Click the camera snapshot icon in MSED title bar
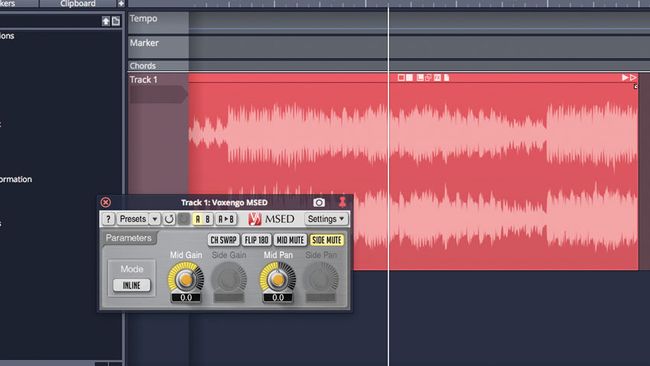This screenshot has width=650, height=366. coord(319,202)
